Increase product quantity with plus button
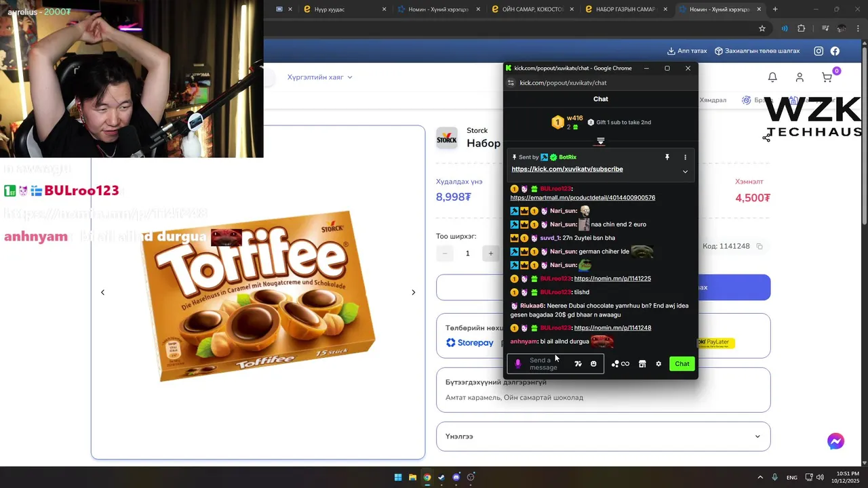868x488 pixels. [x=490, y=253]
